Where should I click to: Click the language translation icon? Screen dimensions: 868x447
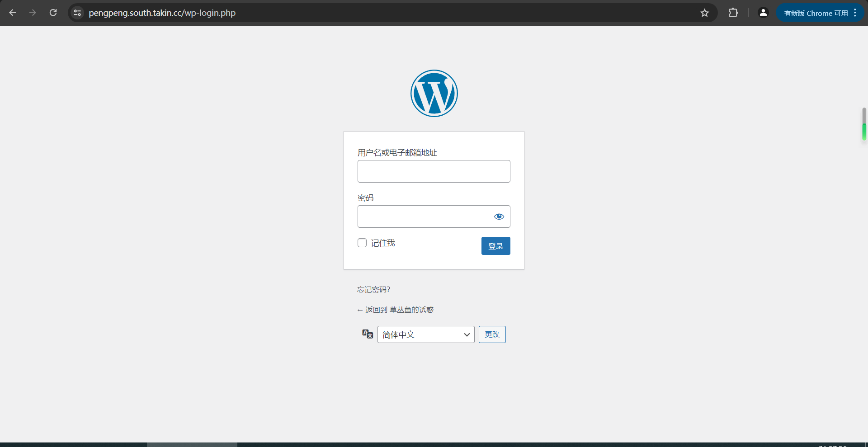click(x=368, y=334)
